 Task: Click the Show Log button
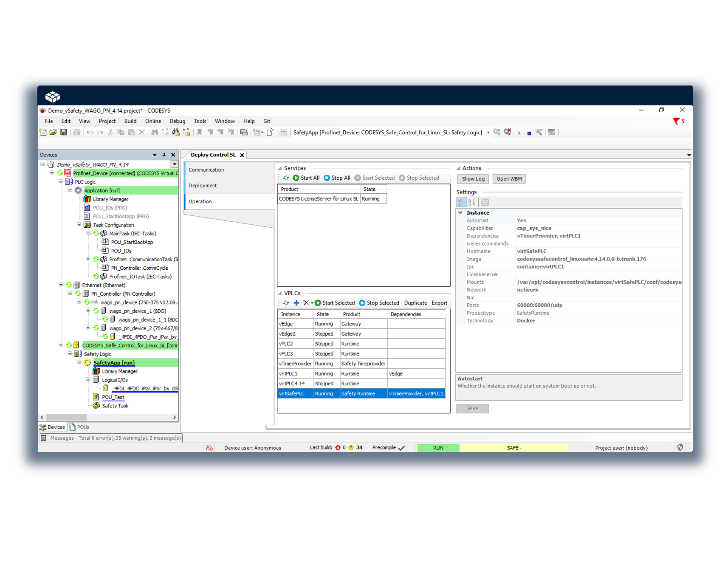[473, 179]
